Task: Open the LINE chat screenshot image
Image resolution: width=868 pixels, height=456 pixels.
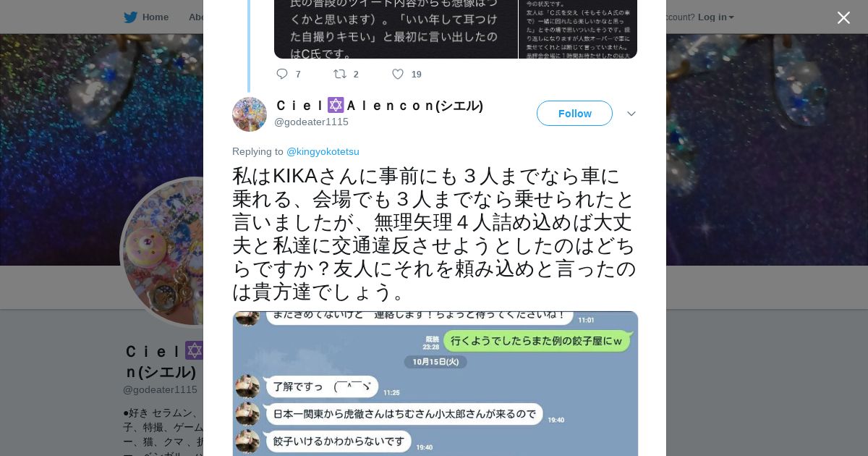Action: coord(435,384)
